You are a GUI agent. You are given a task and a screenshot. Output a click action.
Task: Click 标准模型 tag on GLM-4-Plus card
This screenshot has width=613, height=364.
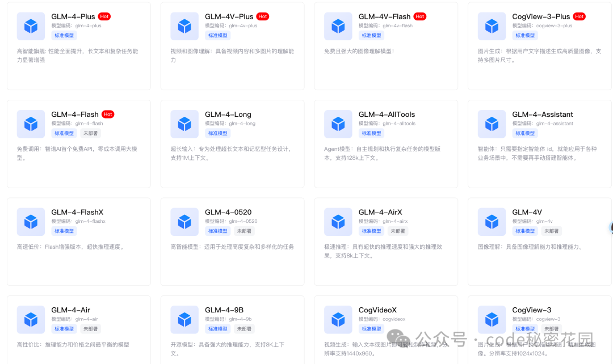[64, 36]
